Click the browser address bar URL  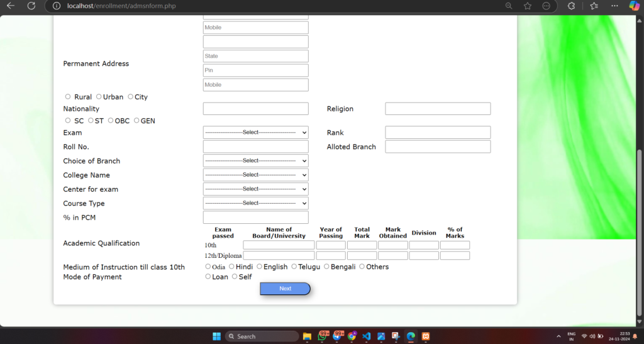(121, 6)
